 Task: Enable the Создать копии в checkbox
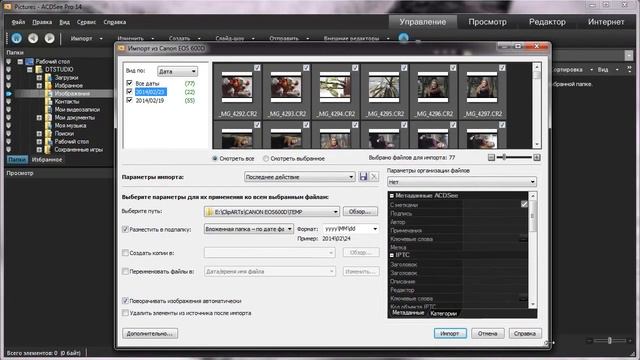point(125,253)
